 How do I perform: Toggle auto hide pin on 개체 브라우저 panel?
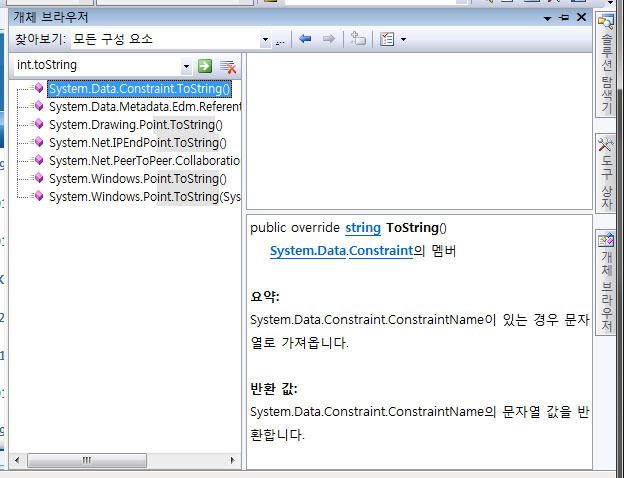click(564, 18)
